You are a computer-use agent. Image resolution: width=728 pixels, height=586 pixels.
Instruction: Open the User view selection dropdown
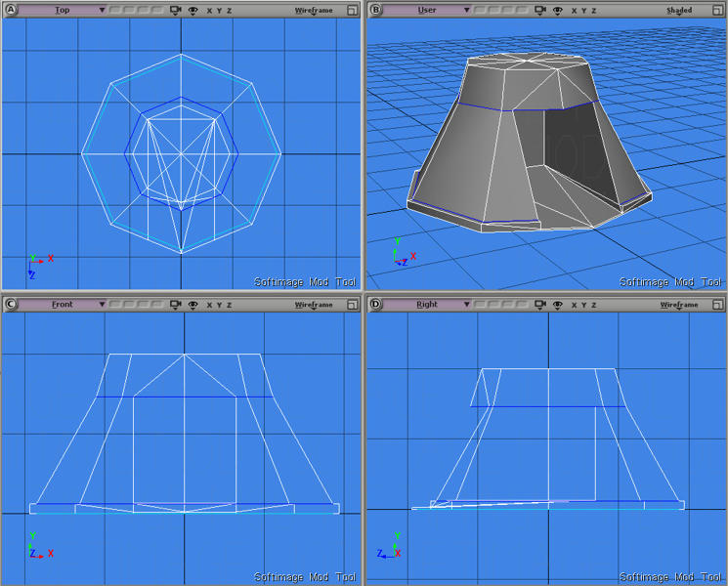click(427, 10)
